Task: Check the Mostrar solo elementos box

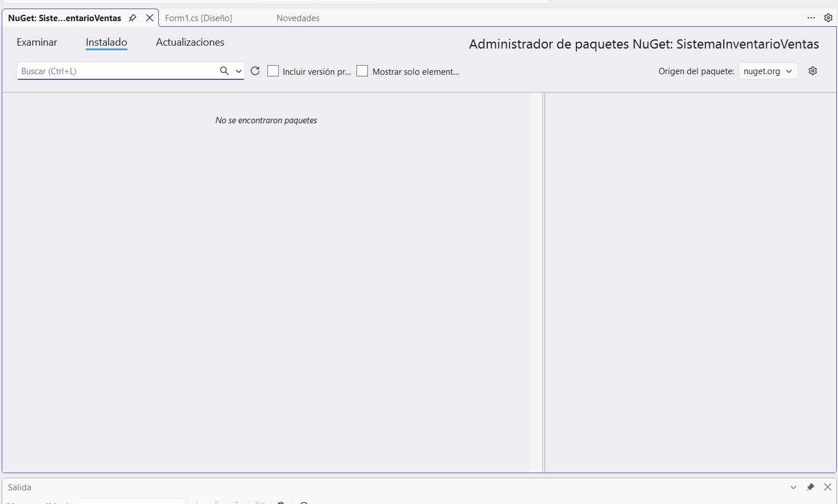Action: (x=362, y=71)
